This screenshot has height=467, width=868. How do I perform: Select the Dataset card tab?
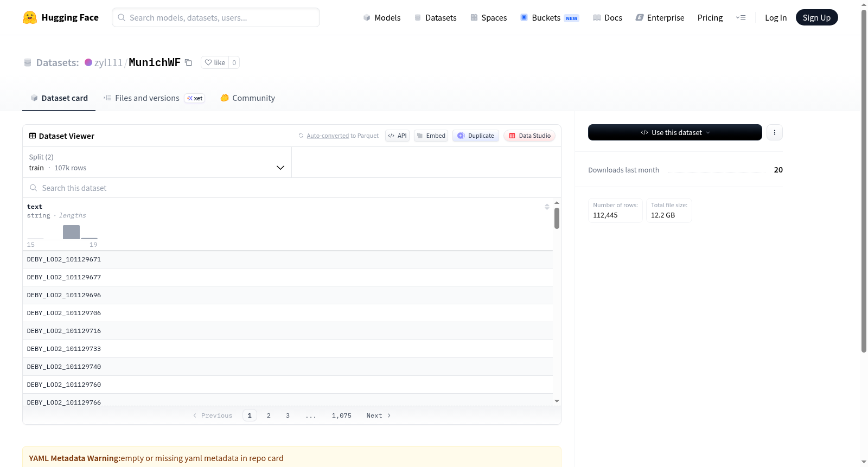[59, 98]
